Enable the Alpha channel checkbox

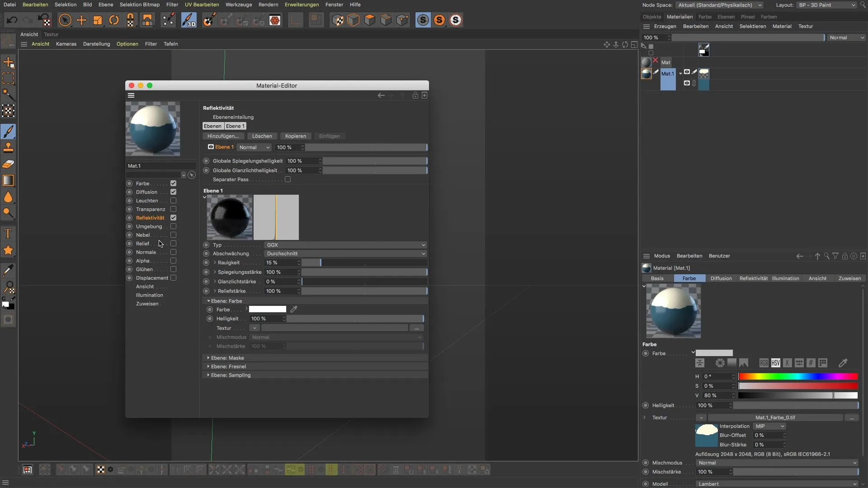[173, 261]
